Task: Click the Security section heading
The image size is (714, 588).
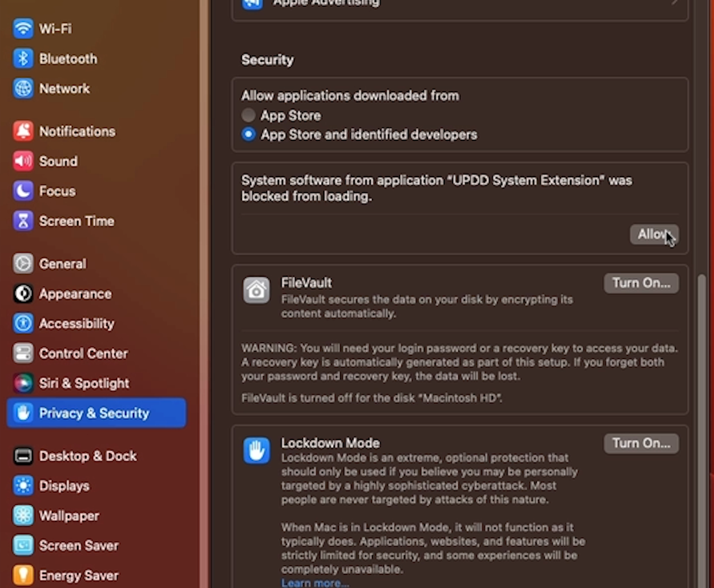Action: [x=267, y=60]
